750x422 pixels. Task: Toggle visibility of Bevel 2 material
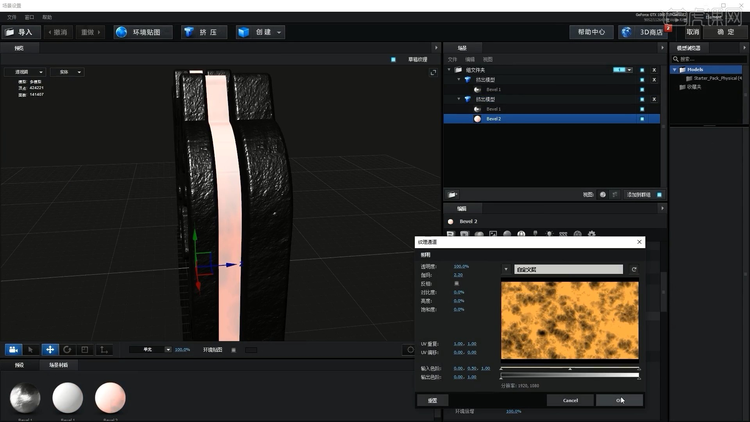[x=642, y=119]
